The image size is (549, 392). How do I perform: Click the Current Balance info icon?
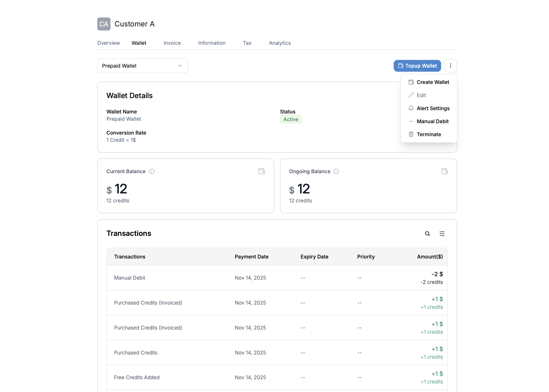click(x=151, y=171)
